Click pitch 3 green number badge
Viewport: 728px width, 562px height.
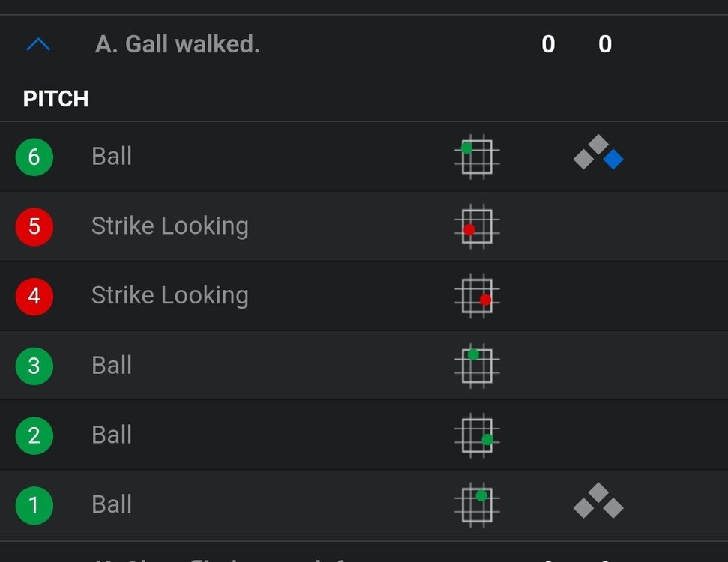coord(34,366)
